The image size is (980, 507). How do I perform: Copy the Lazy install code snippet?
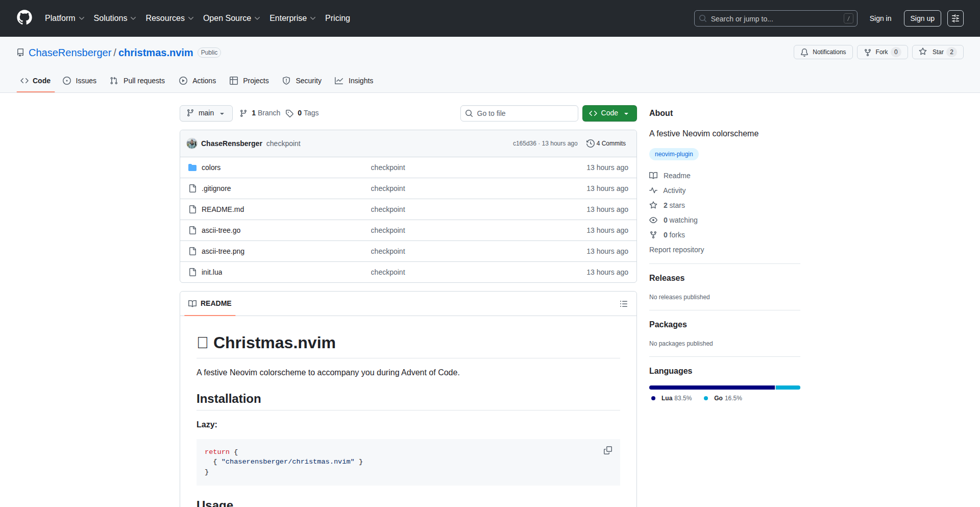coord(607,450)
